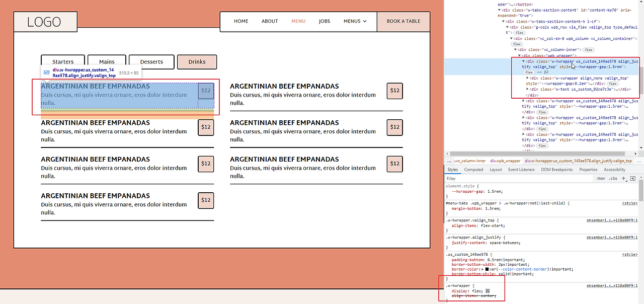Viewport: 644px width, 304px height.
Task: Select .vc_column-inner in the breadcrumb
Action: pos(470,161)
